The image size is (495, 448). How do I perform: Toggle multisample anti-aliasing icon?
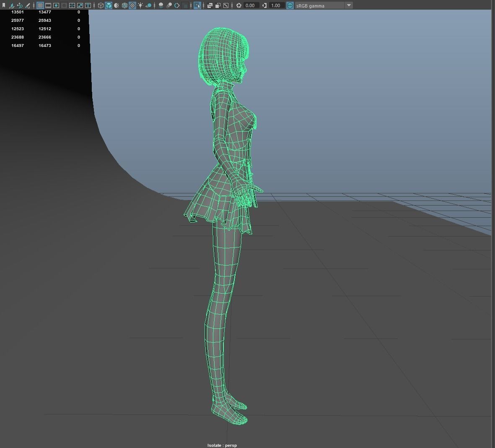pos(177,5)
